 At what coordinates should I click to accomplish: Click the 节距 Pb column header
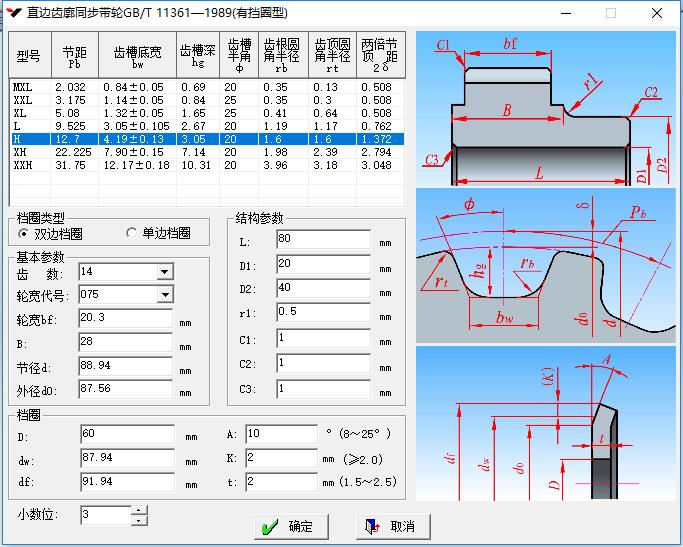click(74, 55)
